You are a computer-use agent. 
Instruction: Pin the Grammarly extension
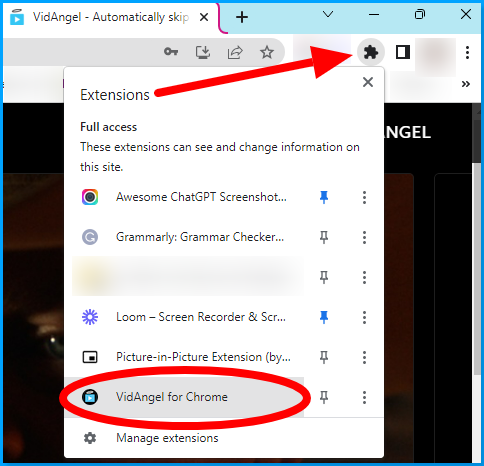tap(324, 237)
